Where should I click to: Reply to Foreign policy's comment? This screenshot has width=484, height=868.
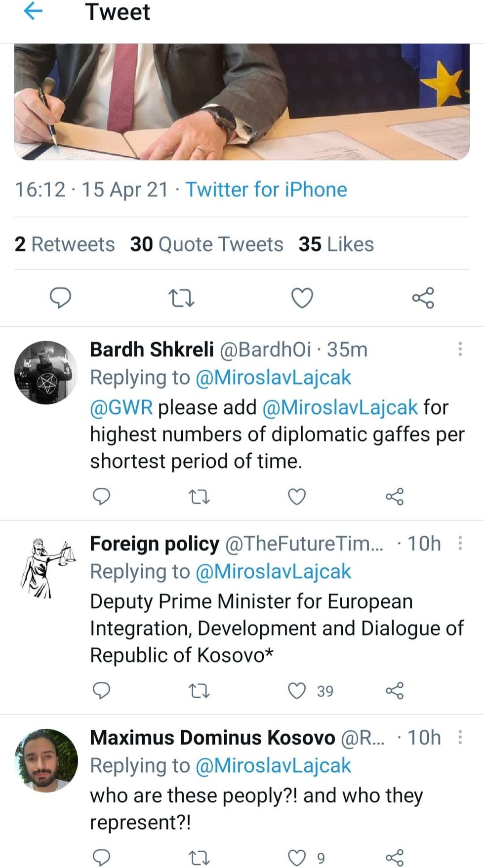point(102,691)
